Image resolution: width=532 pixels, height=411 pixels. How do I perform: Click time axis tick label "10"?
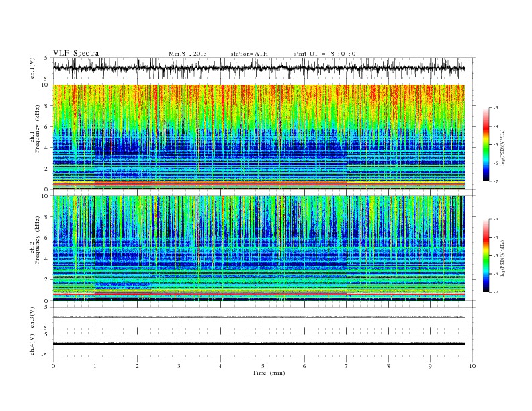(x=472, y=366)
